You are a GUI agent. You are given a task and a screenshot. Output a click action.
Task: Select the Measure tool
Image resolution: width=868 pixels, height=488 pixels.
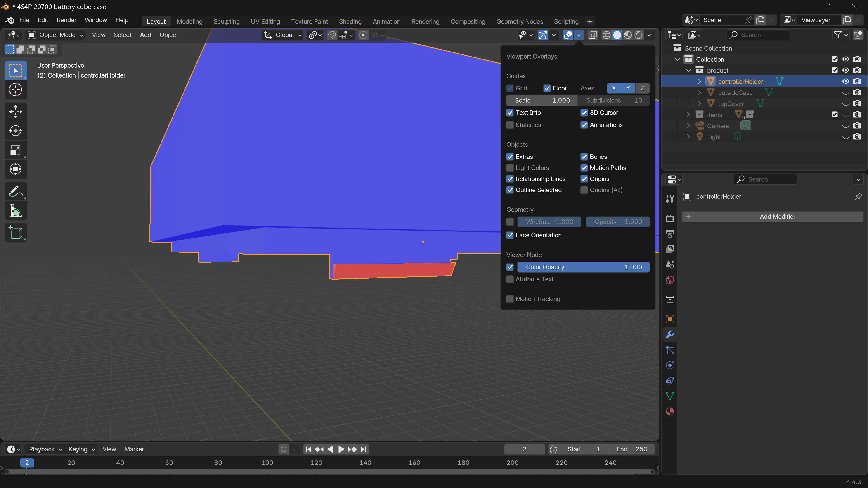tap(16, 211)
